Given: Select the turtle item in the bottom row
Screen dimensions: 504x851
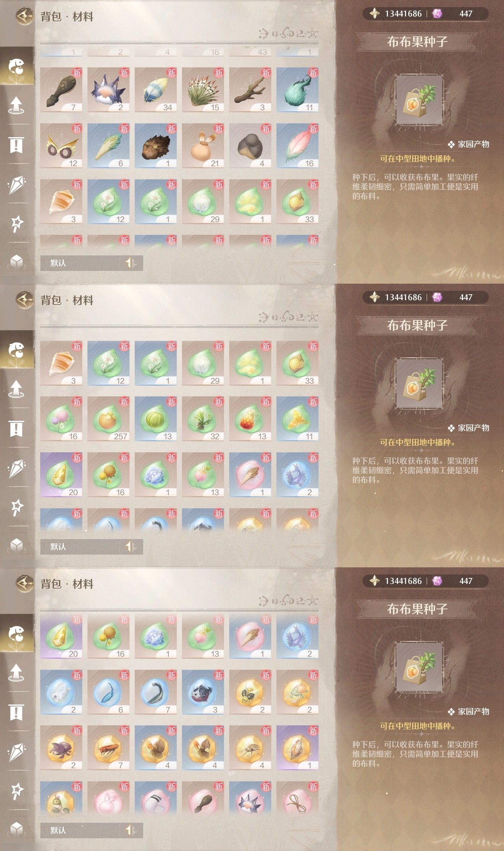Looking at the screenshot, I should [61, 799].
